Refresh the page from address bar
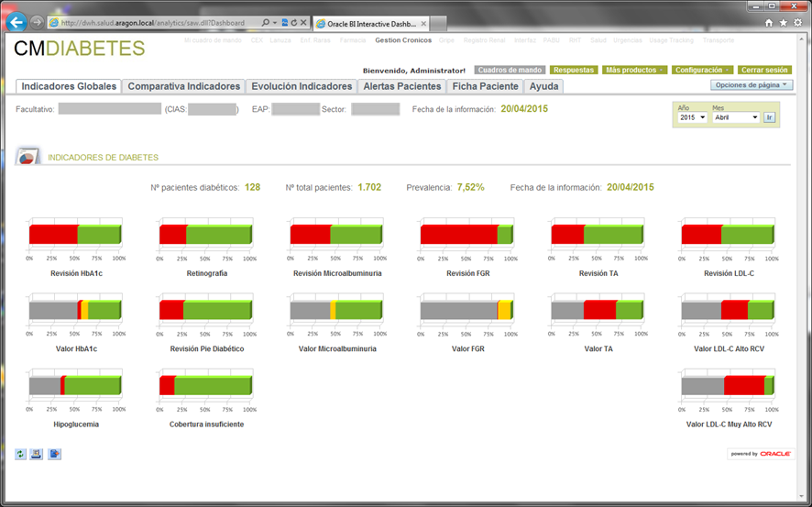This screenshot has height=507, width=812. pyautogui.click(x=294, y=23)
